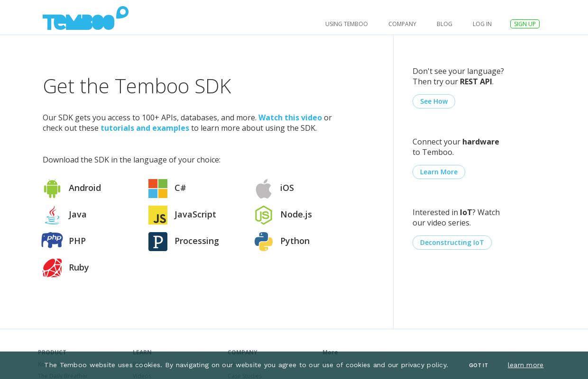Click the Android robot icon
The height and width of the screenshot is (379, 588).
click(52, 188)
